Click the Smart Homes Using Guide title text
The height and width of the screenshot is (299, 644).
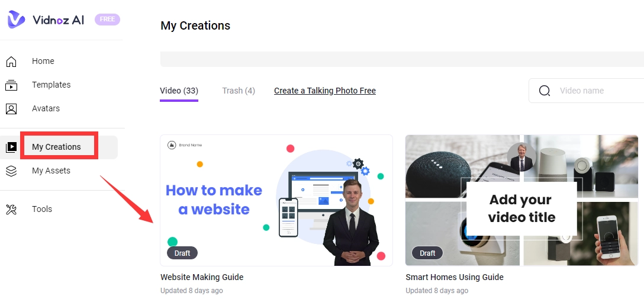pos(454,277)
